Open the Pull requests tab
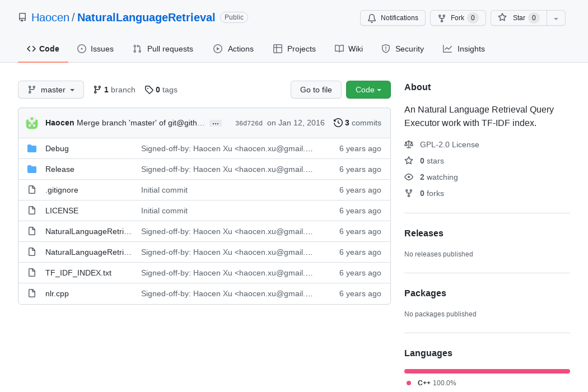The width and height of the screenshot is (588, 392). (x=163, y=49)
